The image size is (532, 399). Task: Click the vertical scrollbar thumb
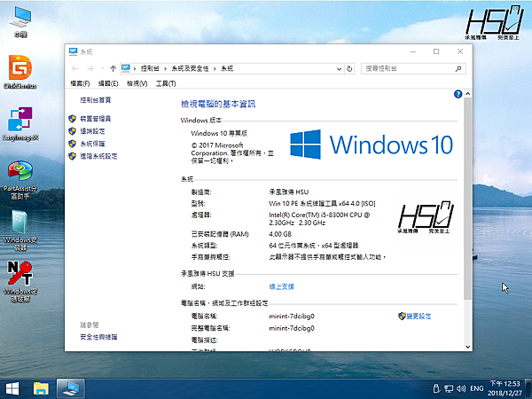pyautogui.click(x=467, y=199)
